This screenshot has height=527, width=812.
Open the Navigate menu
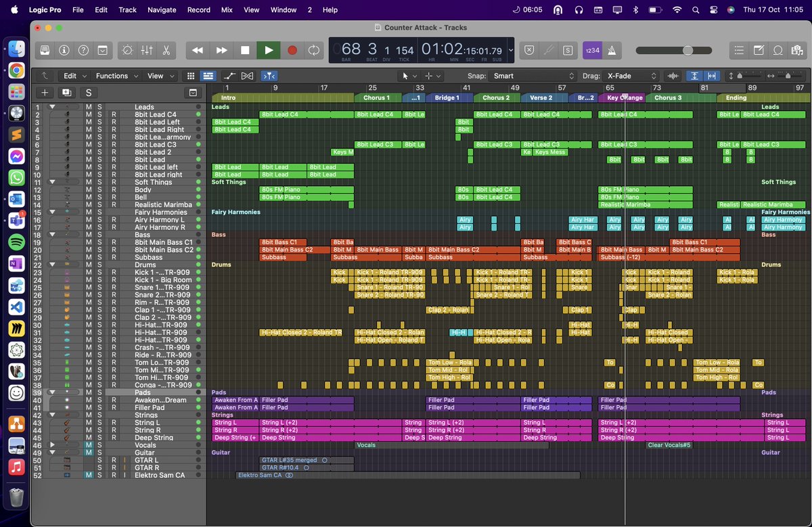pyautogui.click(x=162, y=10)
